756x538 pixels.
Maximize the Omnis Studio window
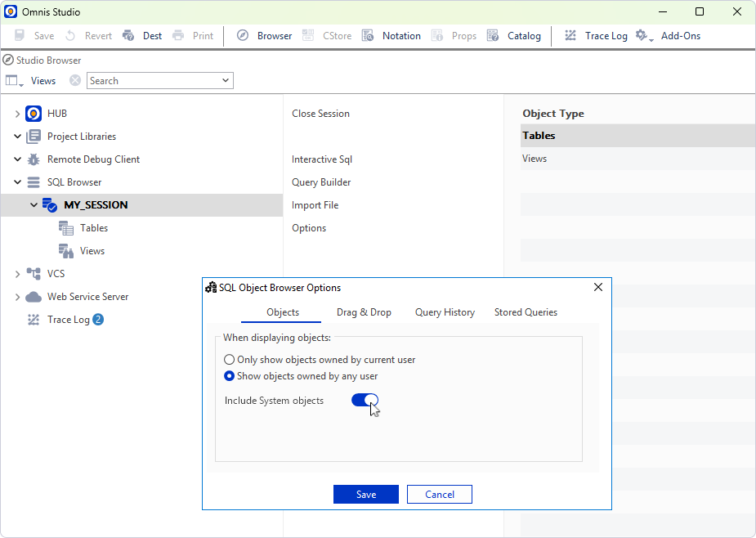click(700, 11)
